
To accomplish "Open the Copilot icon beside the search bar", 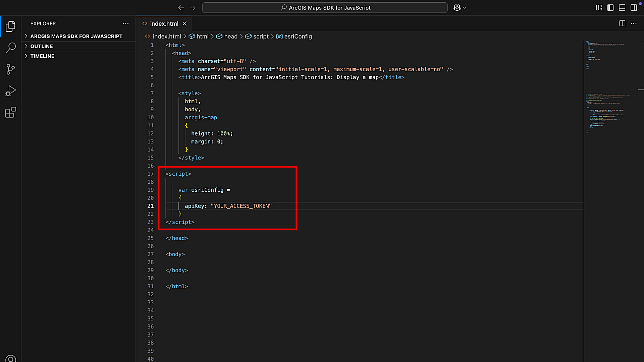I will (x=457, y=7).
